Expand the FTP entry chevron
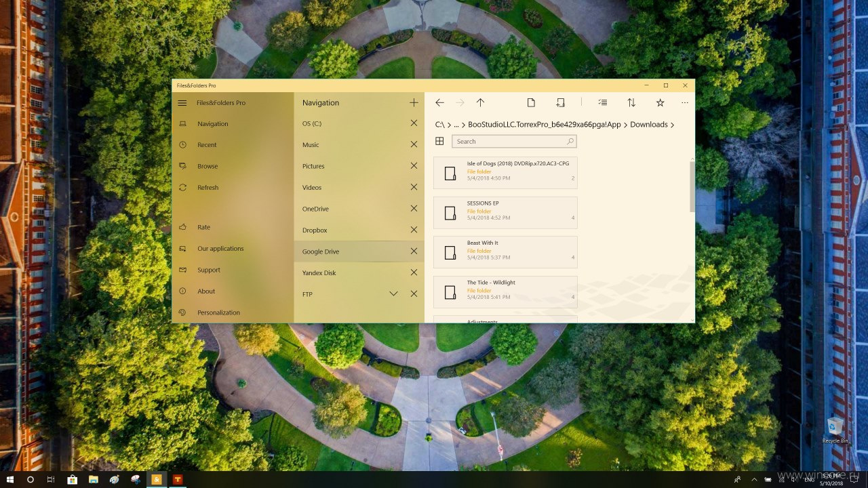This screenshot has width=868, height=488. click(x=393, y=294)
